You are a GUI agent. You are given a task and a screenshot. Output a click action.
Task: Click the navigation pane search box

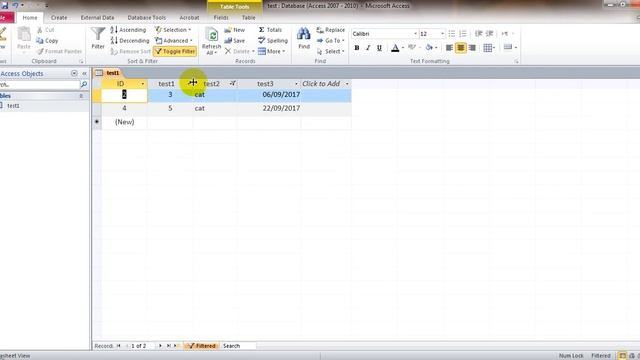[x=40, y=84]
